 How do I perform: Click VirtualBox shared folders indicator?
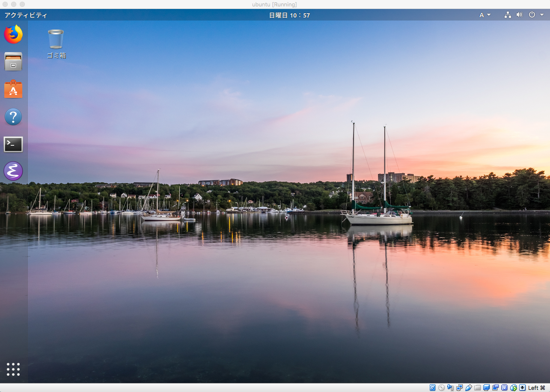coord(477,388)
